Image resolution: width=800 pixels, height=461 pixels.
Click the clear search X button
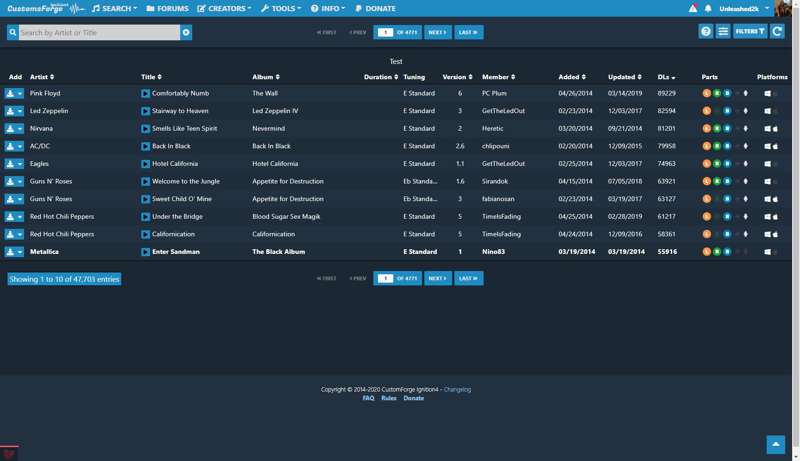click(186, 33)
